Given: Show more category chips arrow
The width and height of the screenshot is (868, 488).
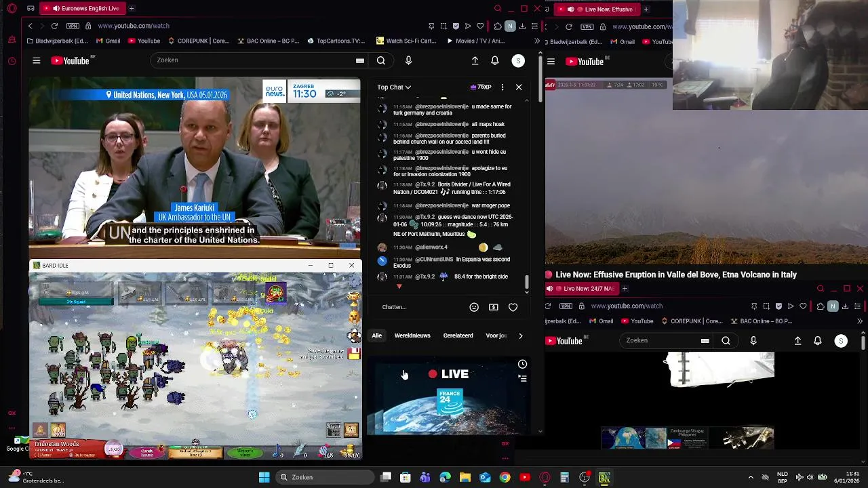Looking at the screenshot, I should (x=520, y=335).
